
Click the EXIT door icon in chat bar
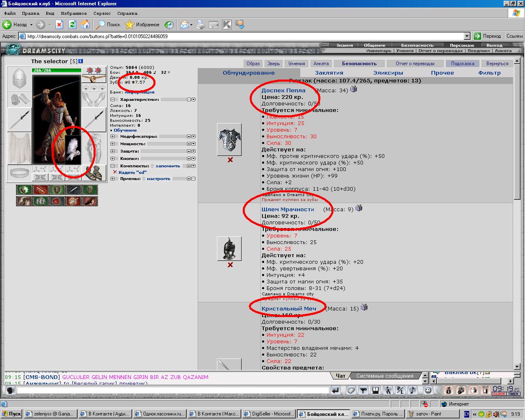[x=486, y=390]
